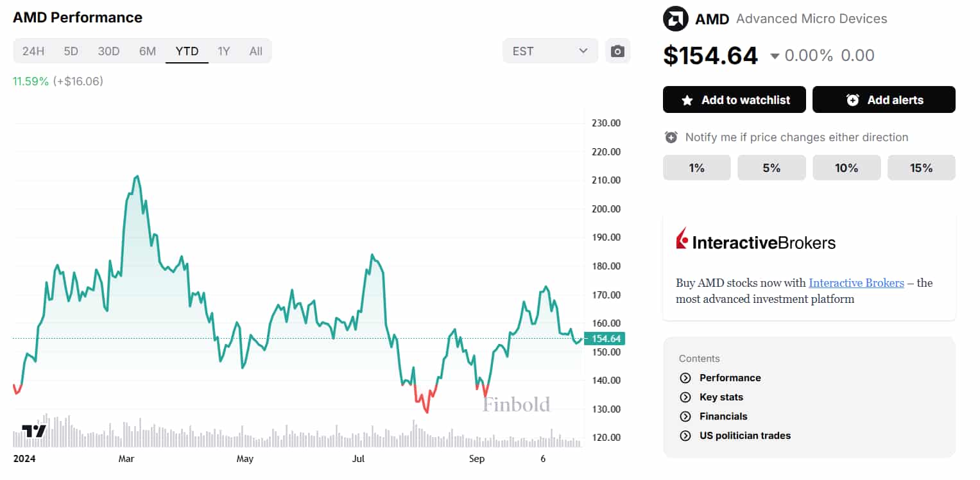The image size is (980, 480).
Task: Click the 200.00 price axis label
Action: coord(606,209)
